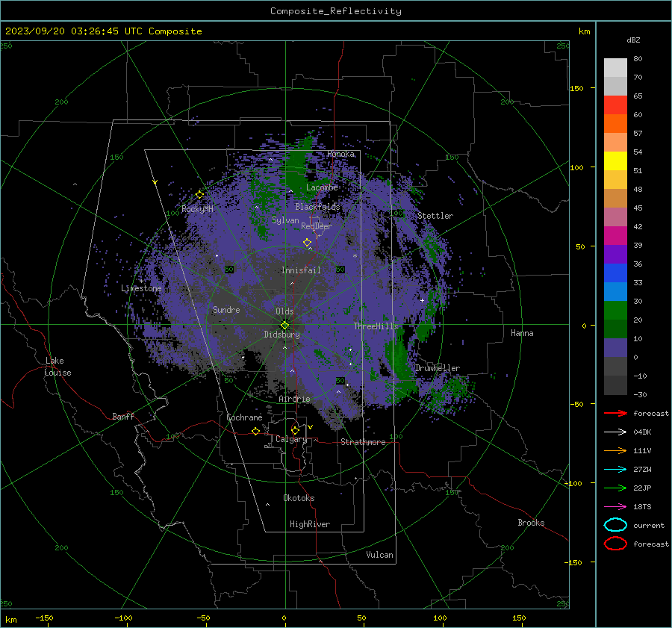Viewport: 672px width, 628px height.
Task: Click the km unit label at top right
Action: tap(584, 31)
